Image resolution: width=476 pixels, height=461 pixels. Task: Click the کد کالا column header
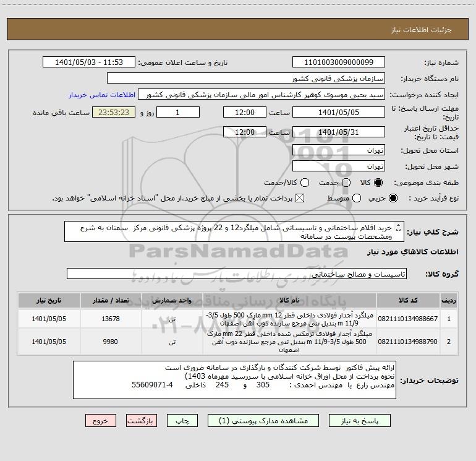(408, 300)
